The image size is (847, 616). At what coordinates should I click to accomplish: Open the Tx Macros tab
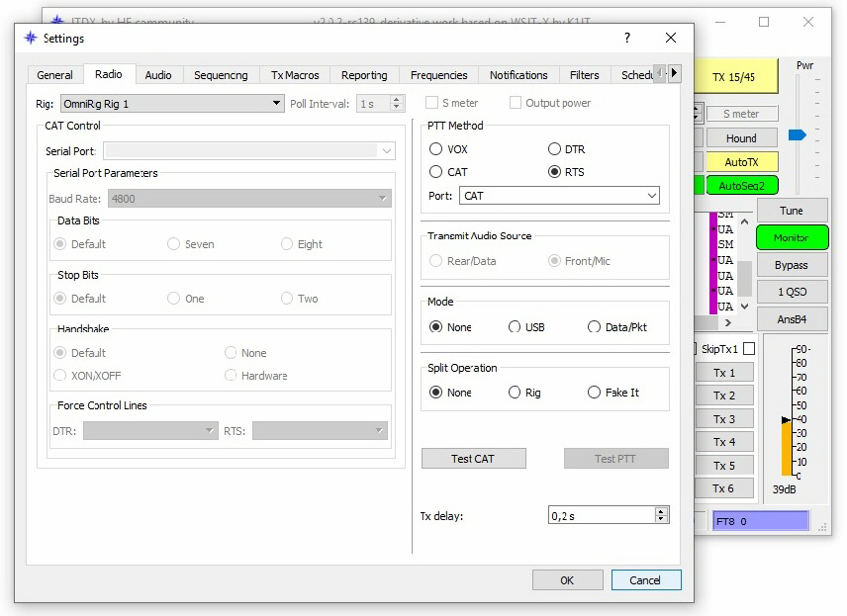(295, 75)
